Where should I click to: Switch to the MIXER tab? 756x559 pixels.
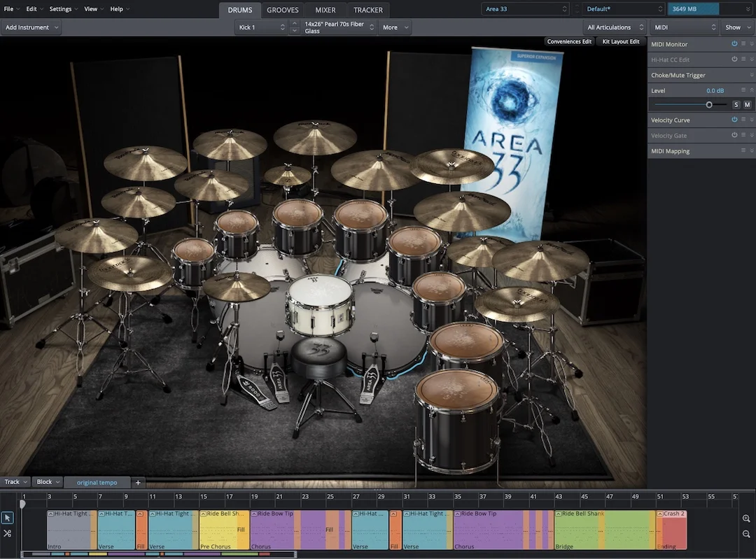[x=325, y=10]
